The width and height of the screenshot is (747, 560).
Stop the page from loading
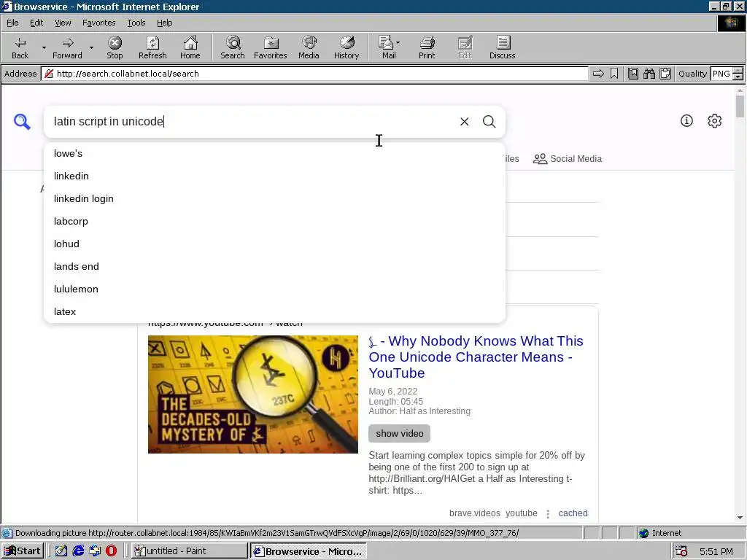[115, 47]
